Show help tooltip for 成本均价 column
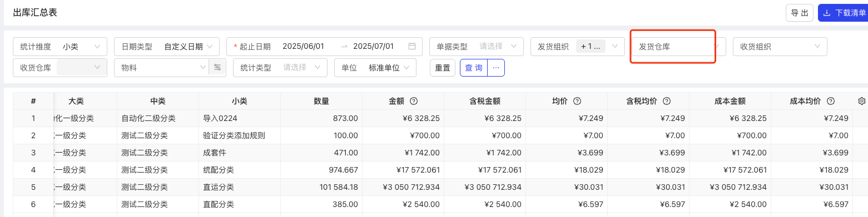This screenshot has width=868, height=217. pos(830,101)
